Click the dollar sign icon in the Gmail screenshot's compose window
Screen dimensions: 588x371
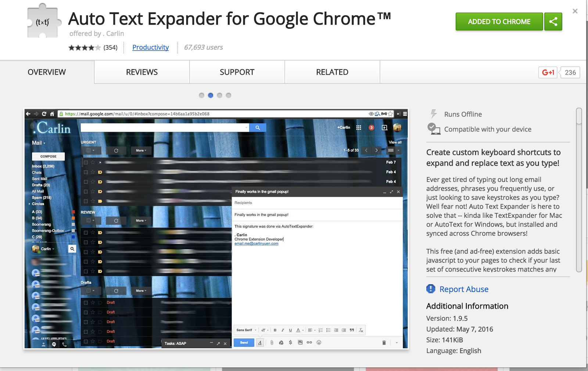click(x=290, y=342)
